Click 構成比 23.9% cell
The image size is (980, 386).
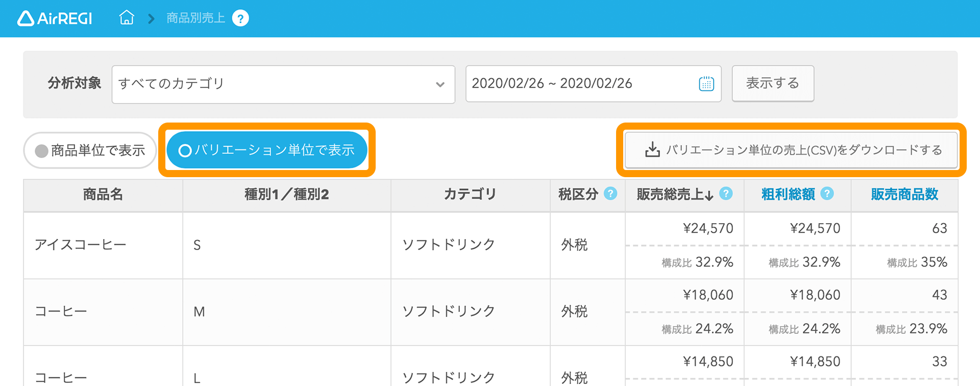[x=912, y=329]
